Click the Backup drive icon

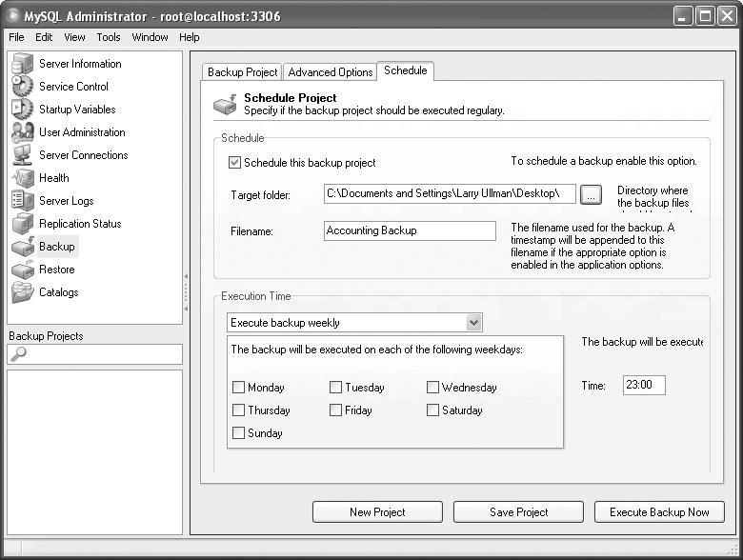[22, 247]
